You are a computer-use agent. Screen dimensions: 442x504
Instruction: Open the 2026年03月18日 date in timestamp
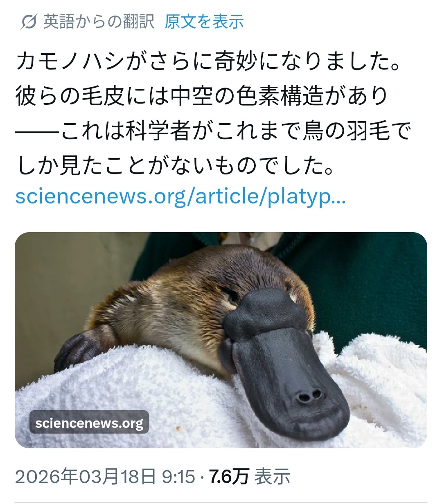click(x=86, y=476)
